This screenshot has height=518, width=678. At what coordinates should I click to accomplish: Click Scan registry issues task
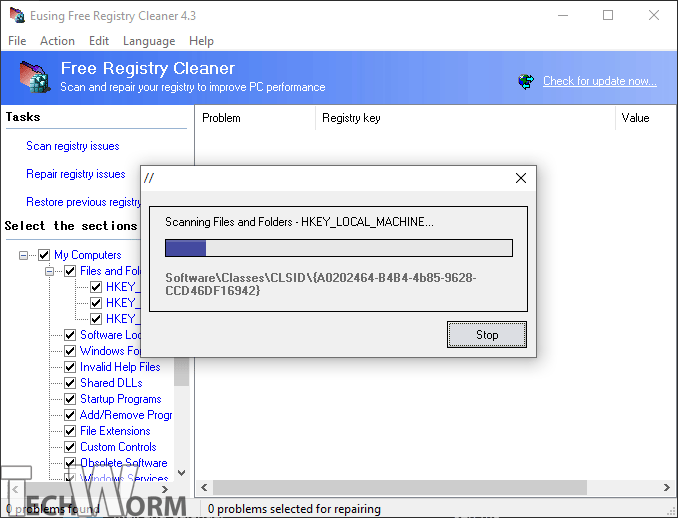click(x=73, y=146)
